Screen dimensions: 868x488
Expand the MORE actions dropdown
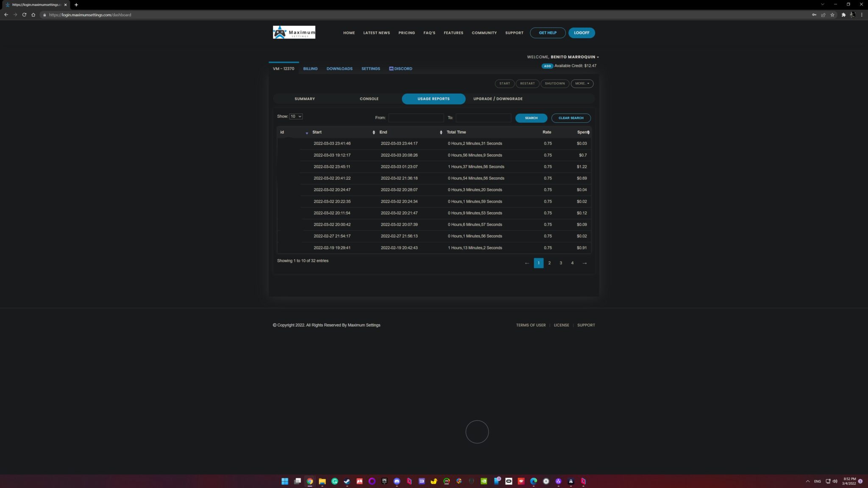[582, 83]
